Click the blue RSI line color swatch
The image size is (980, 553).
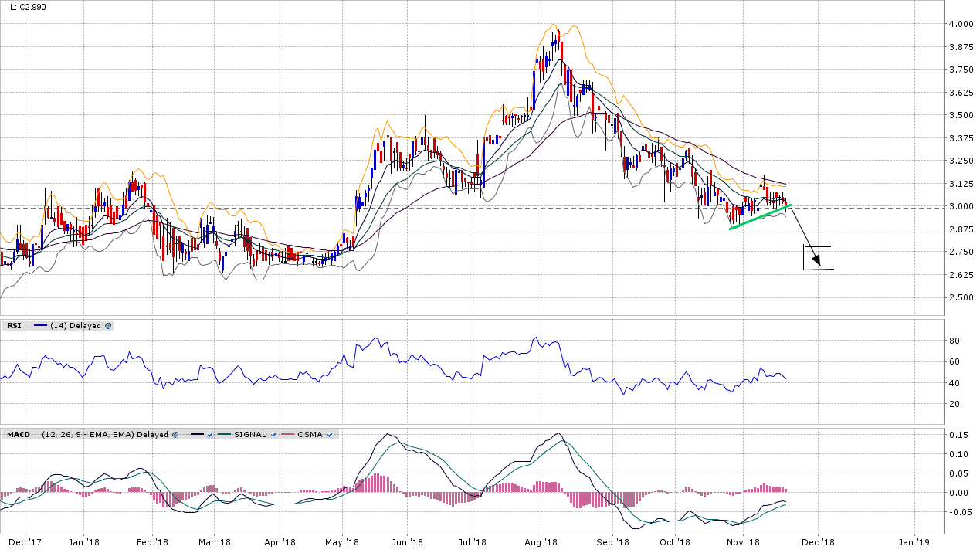point(39,326)
